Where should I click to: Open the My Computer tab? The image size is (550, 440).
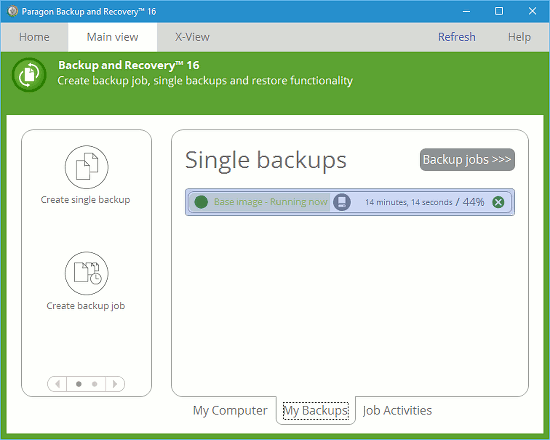coord(230,411)
